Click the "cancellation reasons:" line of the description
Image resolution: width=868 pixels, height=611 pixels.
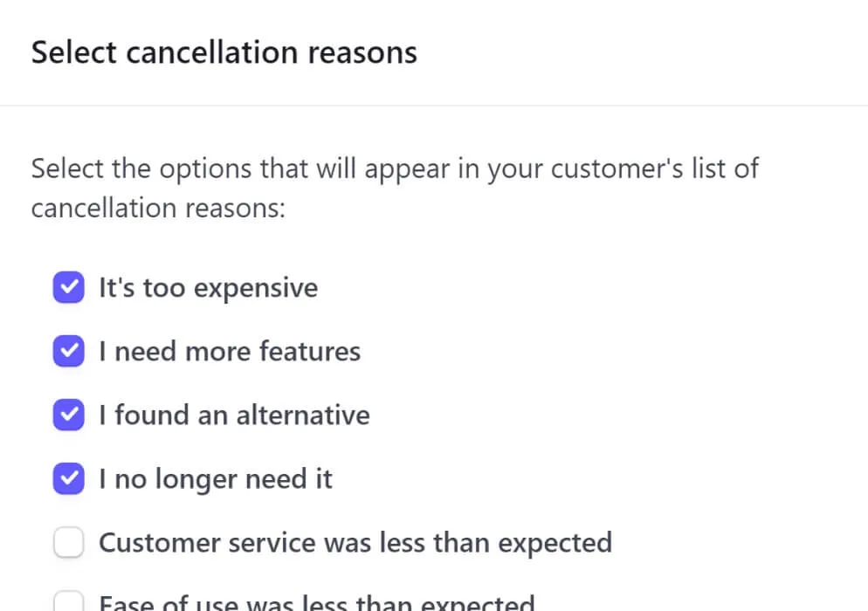tap(158, 209)
